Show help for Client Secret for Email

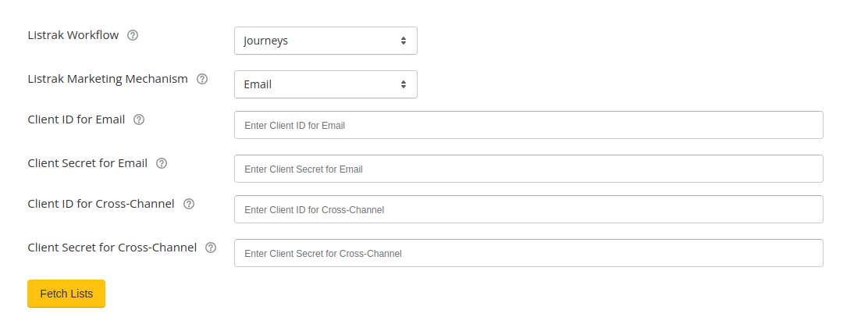coord(162,163)
